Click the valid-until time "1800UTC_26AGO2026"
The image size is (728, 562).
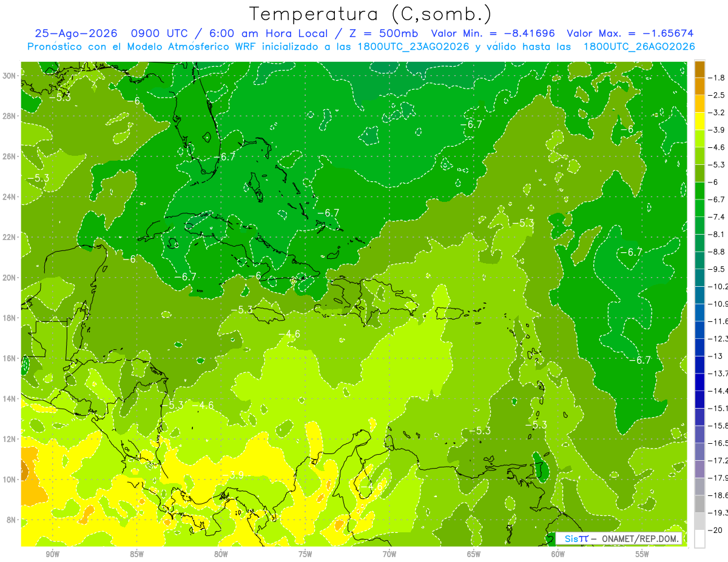pos(639,46)
